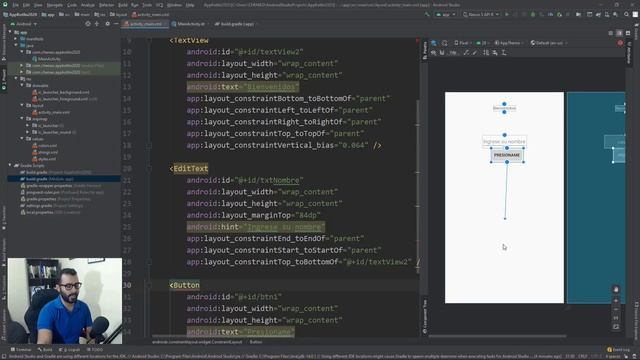Select the Ingrese su nombre field in preview
Screen dimensions: 640x360
coord(504,141)
